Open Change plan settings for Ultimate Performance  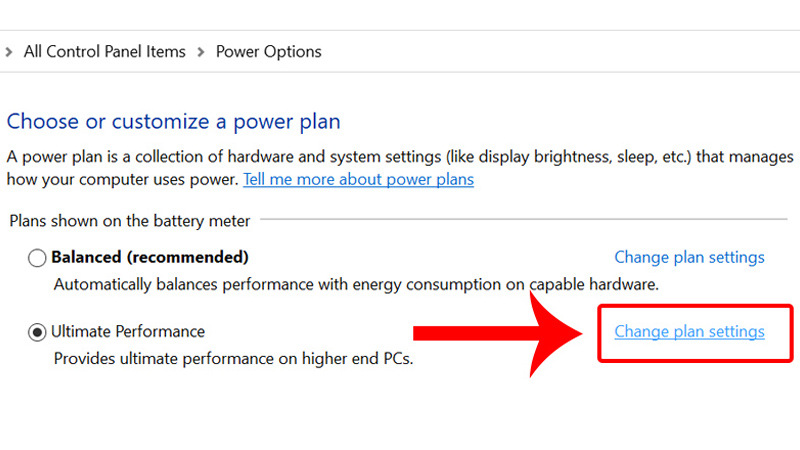pos(689,332)
